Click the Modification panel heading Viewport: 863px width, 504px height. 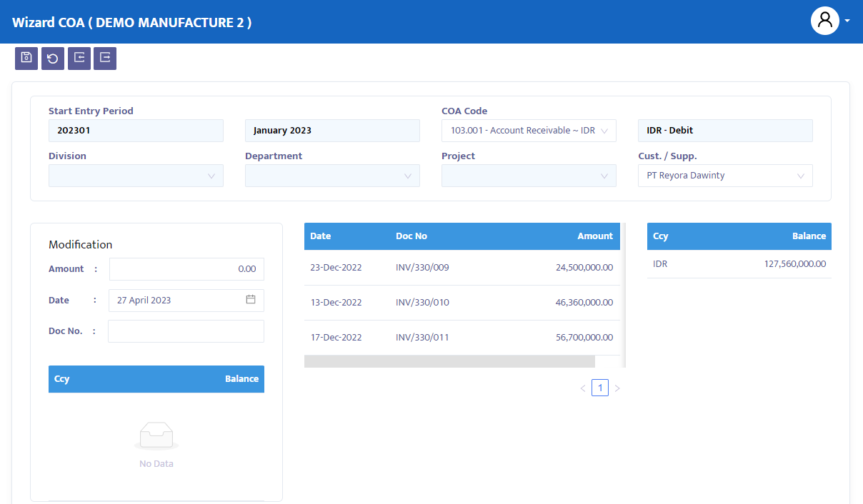point(80,245)
